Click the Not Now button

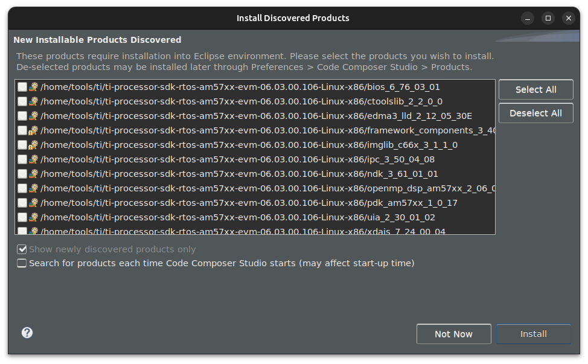[x=453, y=334]
